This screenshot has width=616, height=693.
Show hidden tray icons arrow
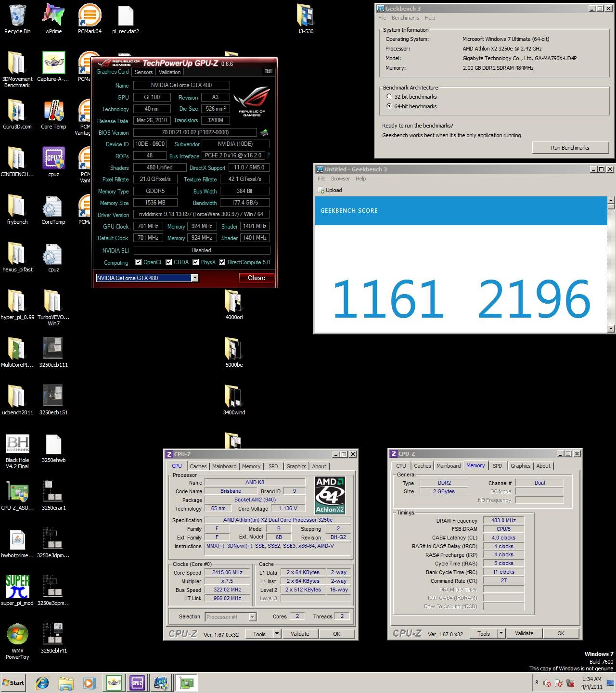[537, 682]
